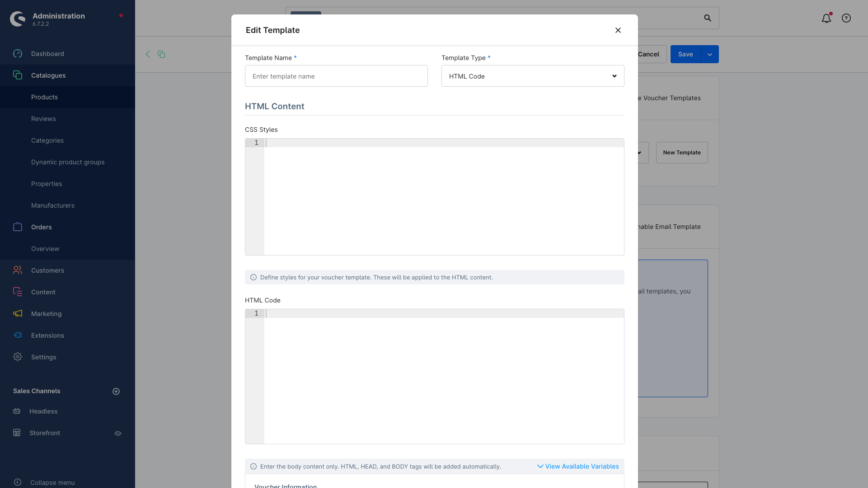Add a sales channel with the plus icon
This screenshot has height=488, width=868.
pyautogui.click(x=116, y=391)
